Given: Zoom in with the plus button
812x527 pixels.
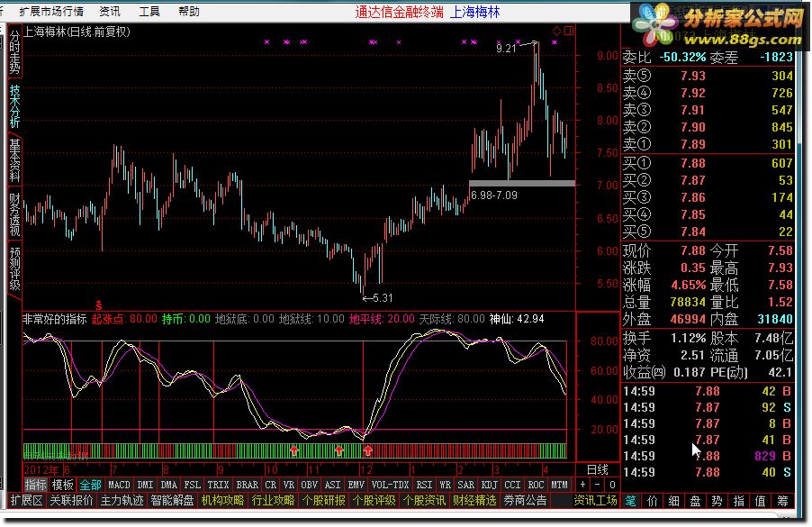Looking at the screenshot, I should click(x=582, y=485).
